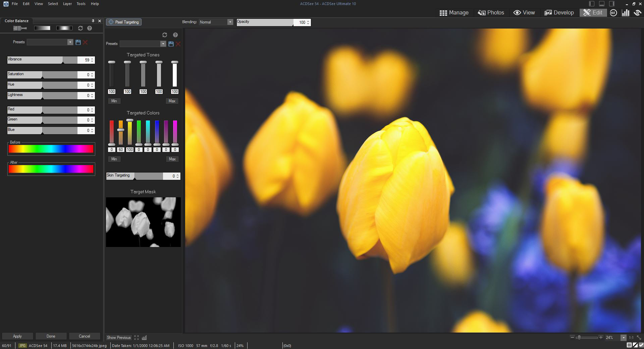Close the Color Balance panel
Screen dimensions: 644x349
(100, 21)
